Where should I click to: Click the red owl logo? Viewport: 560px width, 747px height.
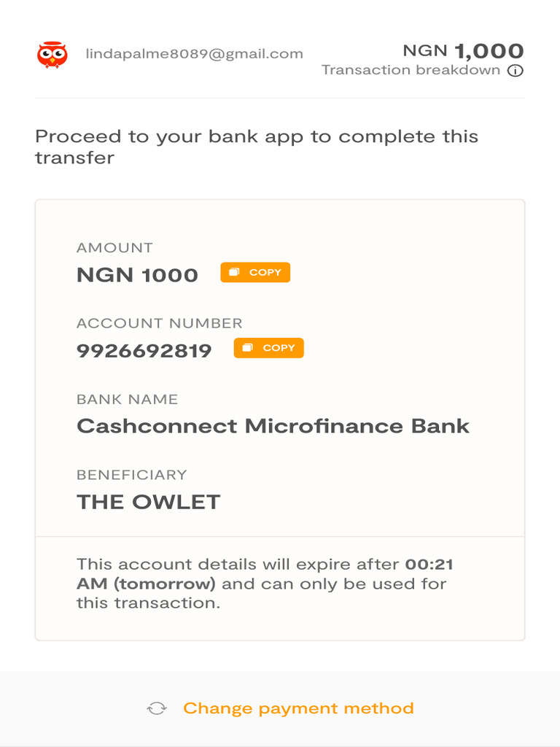(x=52, y=55)
